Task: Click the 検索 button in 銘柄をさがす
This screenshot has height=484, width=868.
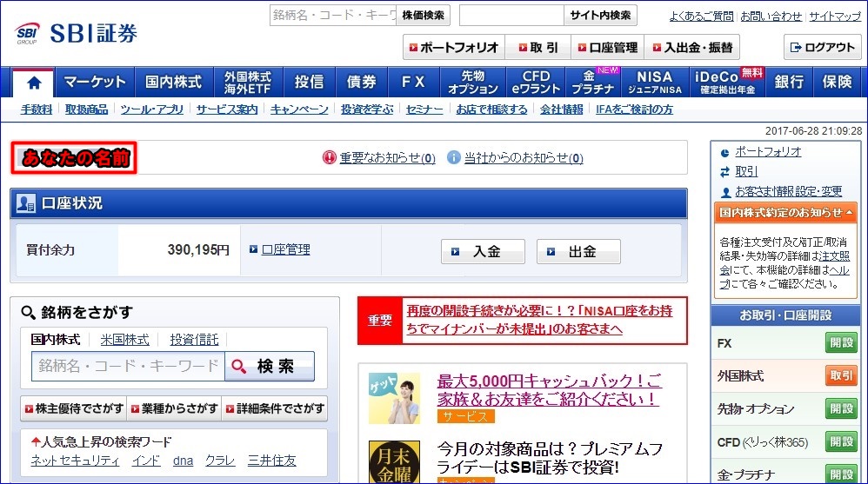Action: 270,366
